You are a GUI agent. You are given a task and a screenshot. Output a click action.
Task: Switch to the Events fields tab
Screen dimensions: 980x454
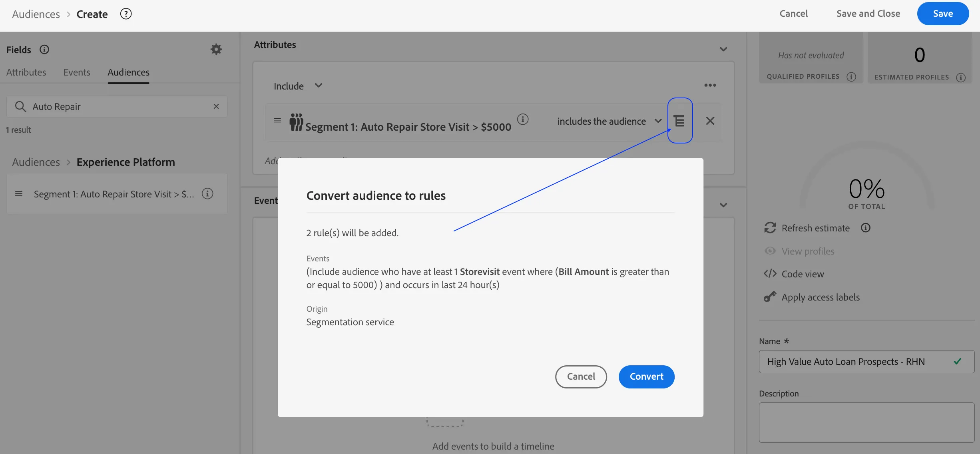tap(77, 72)
